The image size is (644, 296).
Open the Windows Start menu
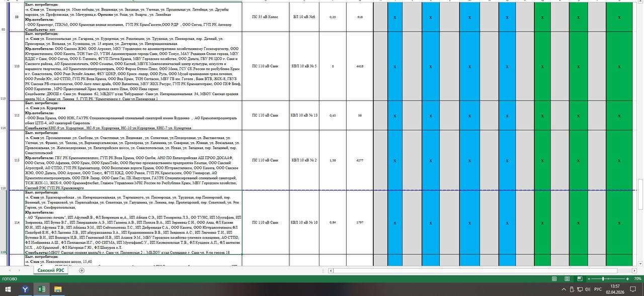click(8, 289)
